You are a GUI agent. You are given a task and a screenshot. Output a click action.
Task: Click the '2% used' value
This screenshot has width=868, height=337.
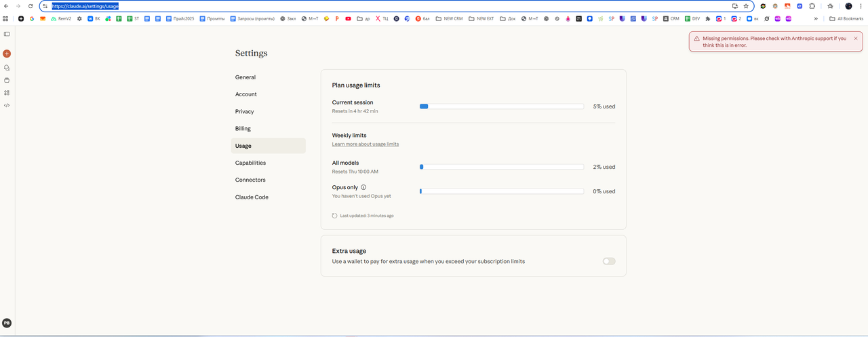(604, 167)
